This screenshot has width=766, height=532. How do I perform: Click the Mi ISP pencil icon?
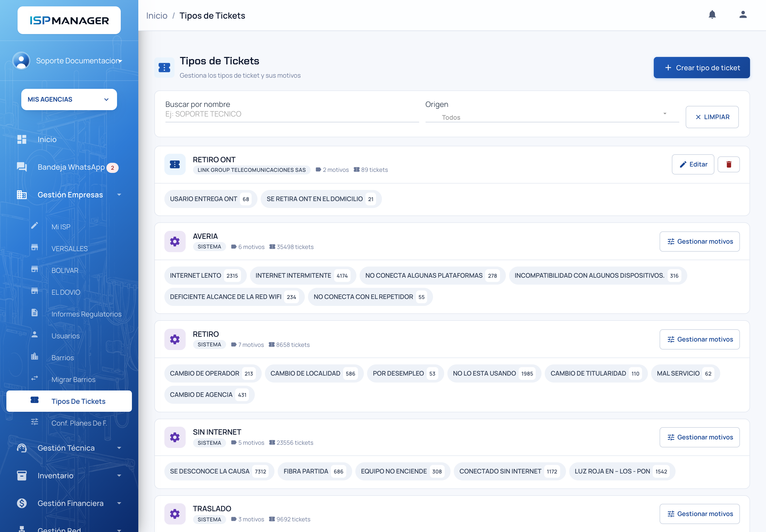pyautogui.click(x=34, y=226)
